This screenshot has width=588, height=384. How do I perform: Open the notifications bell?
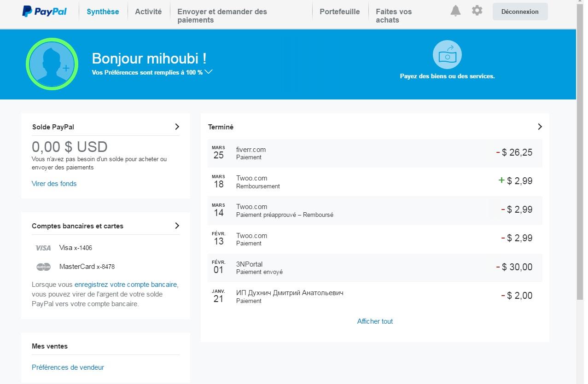(455, 11)
